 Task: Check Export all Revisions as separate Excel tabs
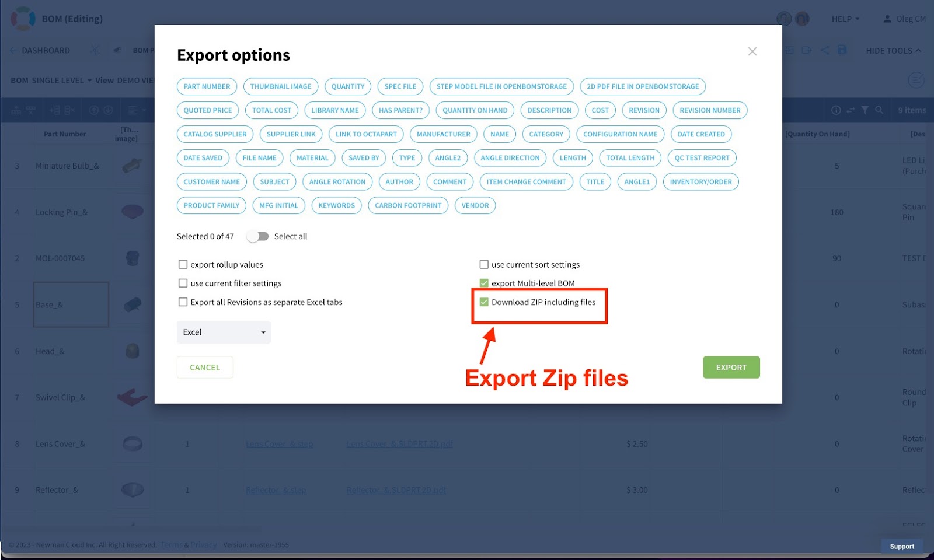click(x=183, y=302)
